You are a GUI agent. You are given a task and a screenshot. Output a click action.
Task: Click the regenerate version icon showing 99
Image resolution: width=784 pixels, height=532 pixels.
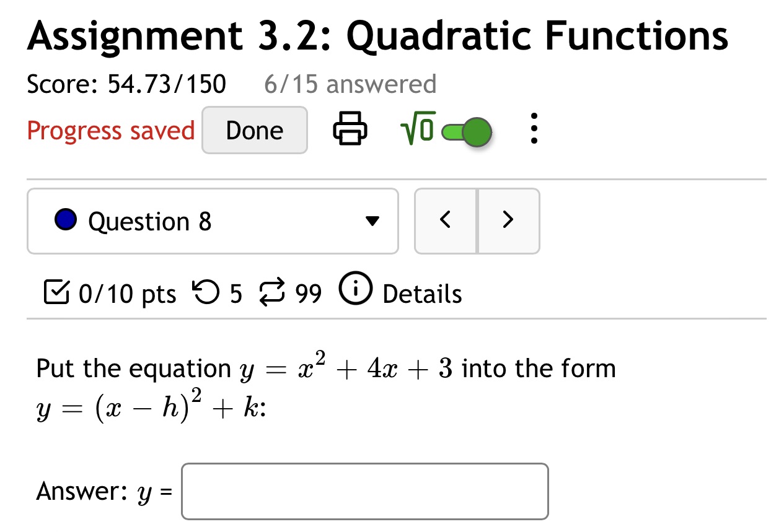click(273, 292)
